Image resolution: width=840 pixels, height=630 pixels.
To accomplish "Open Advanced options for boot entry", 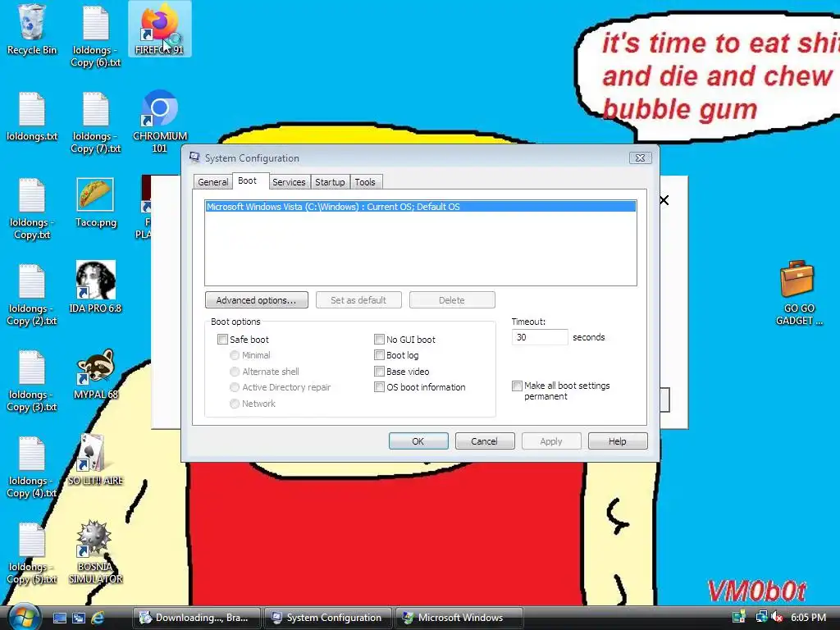I will [x=256, y=300].
